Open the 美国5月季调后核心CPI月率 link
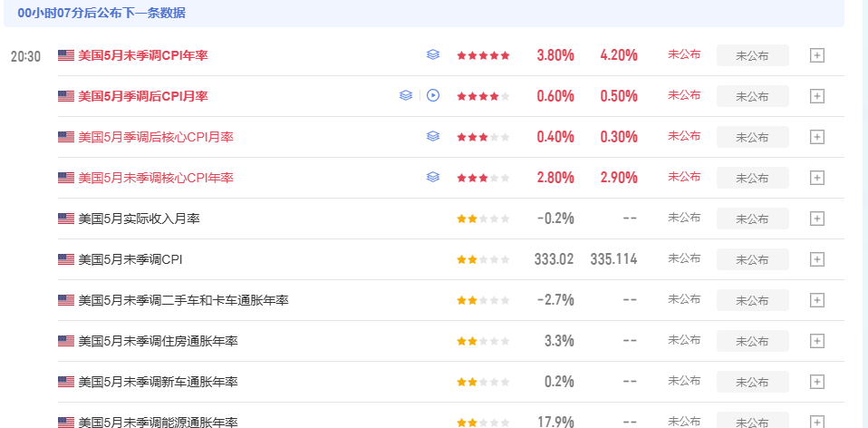Image resolution: width=868 pixels, height=428 pixels. coord(156,137)
